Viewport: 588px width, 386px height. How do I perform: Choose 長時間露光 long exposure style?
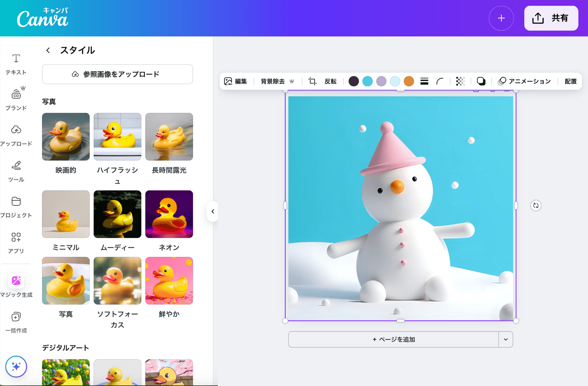(169, 137)
